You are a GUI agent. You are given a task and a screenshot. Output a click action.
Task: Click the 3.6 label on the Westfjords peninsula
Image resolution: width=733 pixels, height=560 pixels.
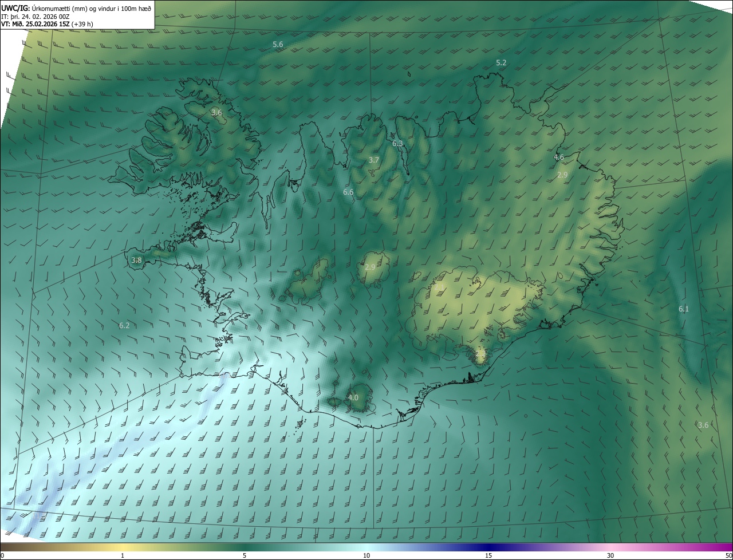[216, 112]
